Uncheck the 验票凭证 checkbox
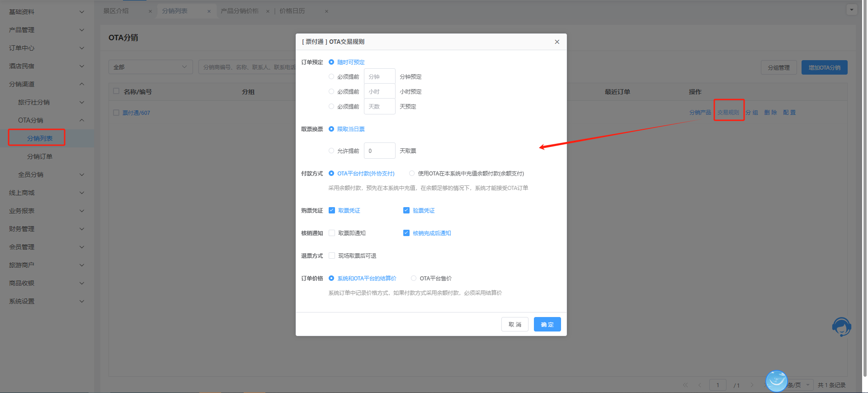Screen dimensions: 868x393 [x=406, y=211]
